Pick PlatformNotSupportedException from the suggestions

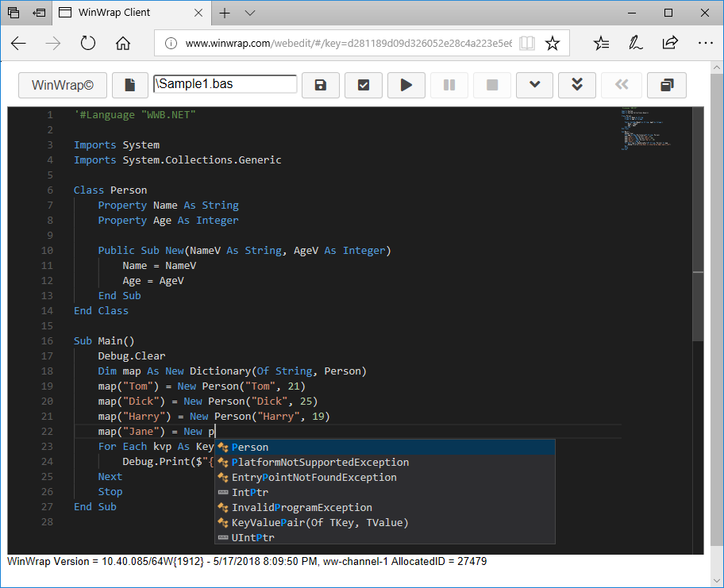pos(320,463)
